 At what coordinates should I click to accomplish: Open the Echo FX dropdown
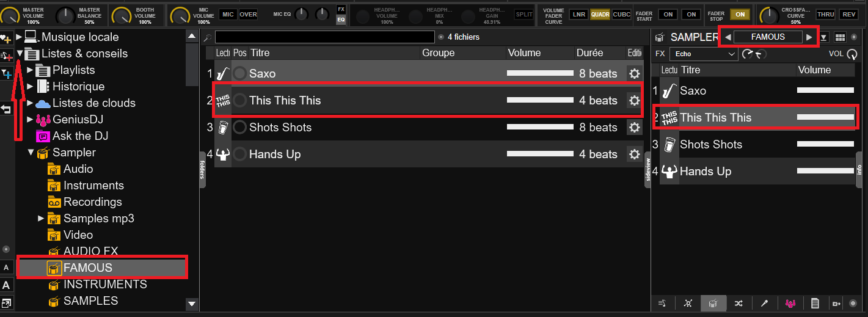click(x=704, y=54)
